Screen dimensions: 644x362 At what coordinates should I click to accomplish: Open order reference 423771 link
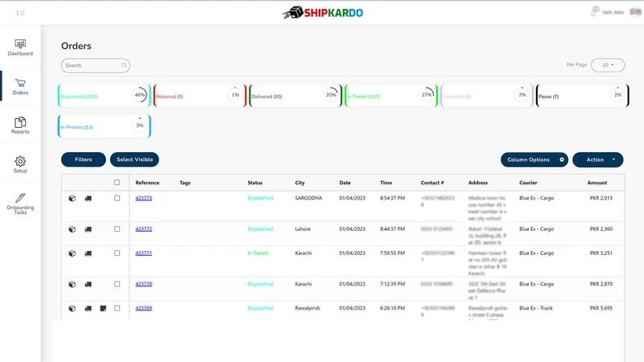point(144,253)
